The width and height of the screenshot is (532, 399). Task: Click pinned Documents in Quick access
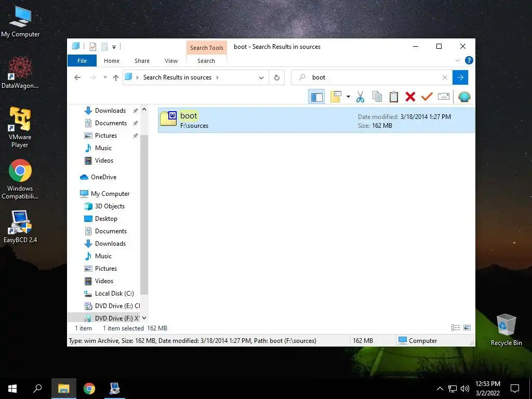(x=111, y=123)
